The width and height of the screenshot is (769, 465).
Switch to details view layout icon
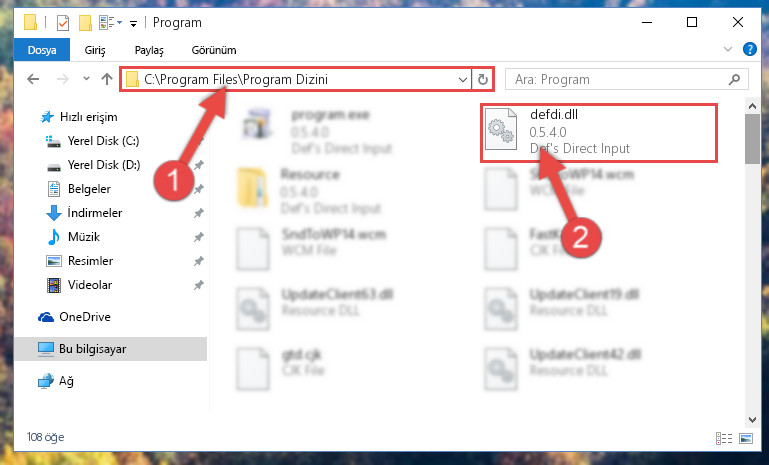coord(724,438)
